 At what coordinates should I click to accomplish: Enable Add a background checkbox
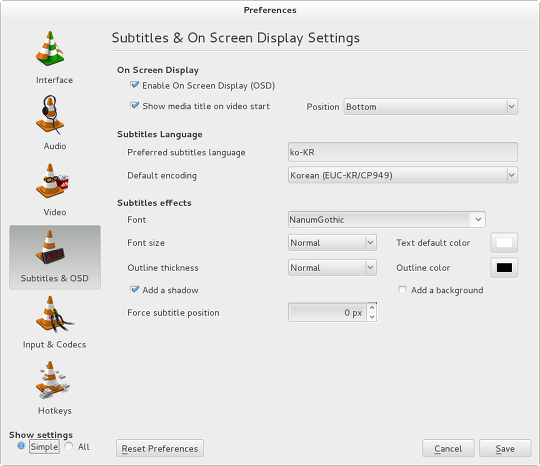click(x=402, y=289)
